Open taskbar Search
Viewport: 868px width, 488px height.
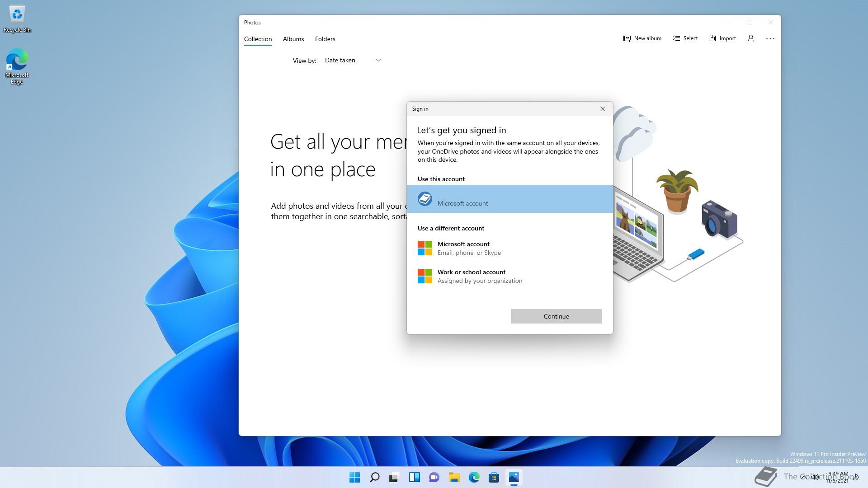click(x=375, y=477)
